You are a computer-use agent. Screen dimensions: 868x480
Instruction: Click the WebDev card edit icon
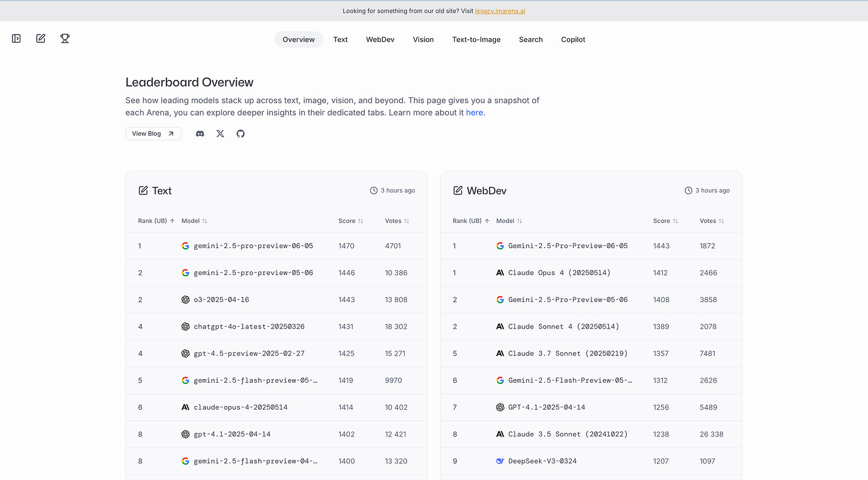[x=458, y=191]
